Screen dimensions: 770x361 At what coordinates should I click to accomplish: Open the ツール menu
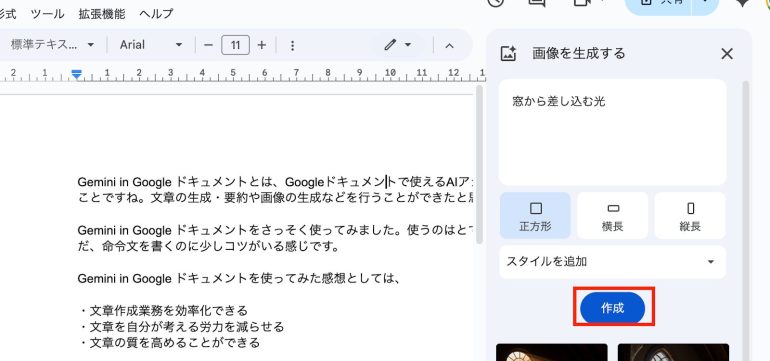tap(47, 13)
